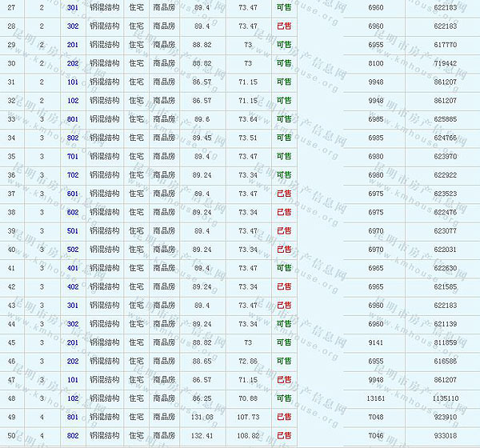Image resolution: width=480 pixels, height=448 pixels.
Task: Open room 702 details link
Action: [x=73, y=174]
